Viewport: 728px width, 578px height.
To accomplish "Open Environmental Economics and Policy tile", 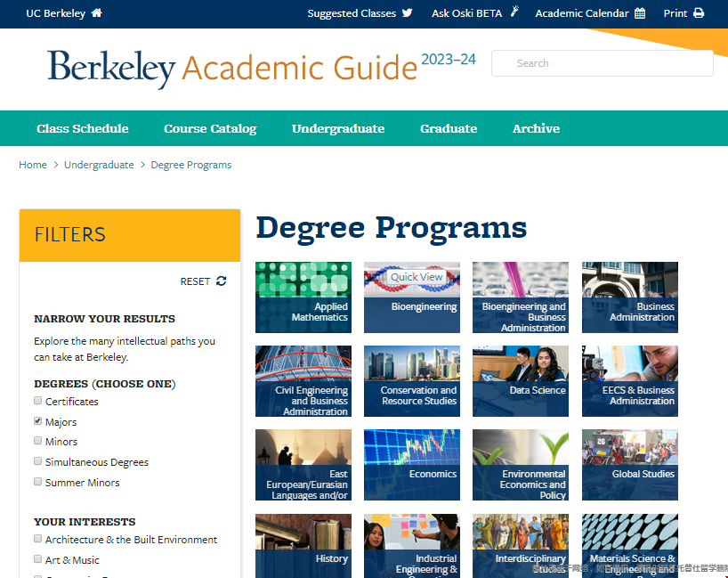I will [521, 465].
